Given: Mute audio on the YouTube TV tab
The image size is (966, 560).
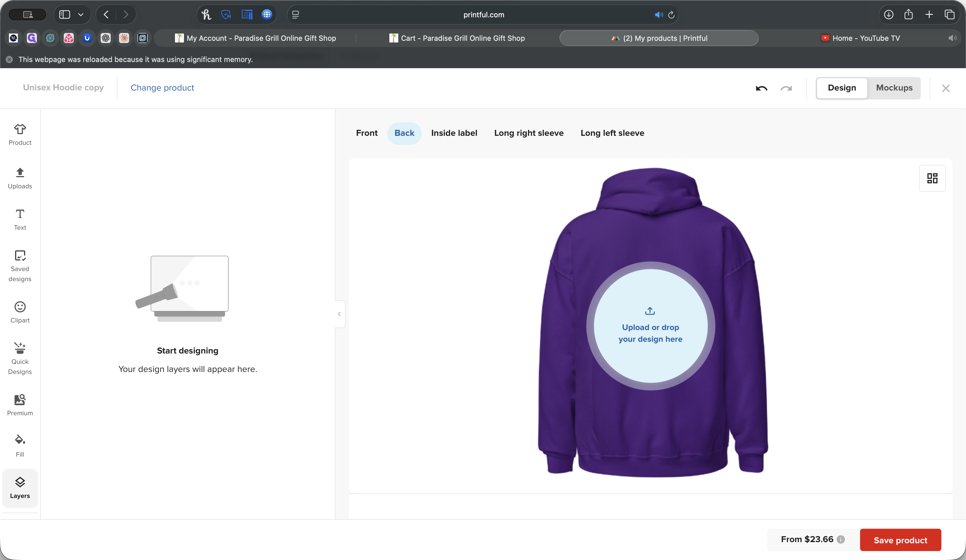Looking at the screenshot, I should 952,38.
